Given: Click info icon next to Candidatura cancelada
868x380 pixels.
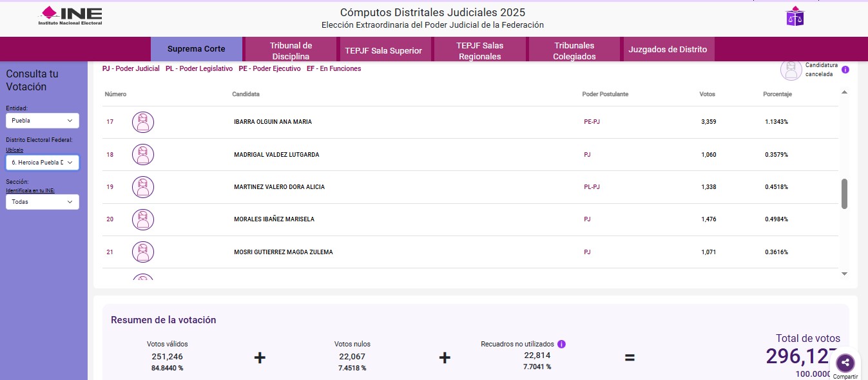Looking at the screenshot, I should (x=845, y=70).
